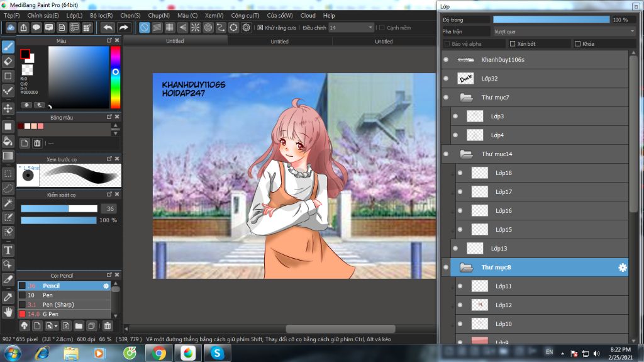Hide the Lớp18 layer
Image resolution: width=644 pixels, height=362 pixels.
460,173
